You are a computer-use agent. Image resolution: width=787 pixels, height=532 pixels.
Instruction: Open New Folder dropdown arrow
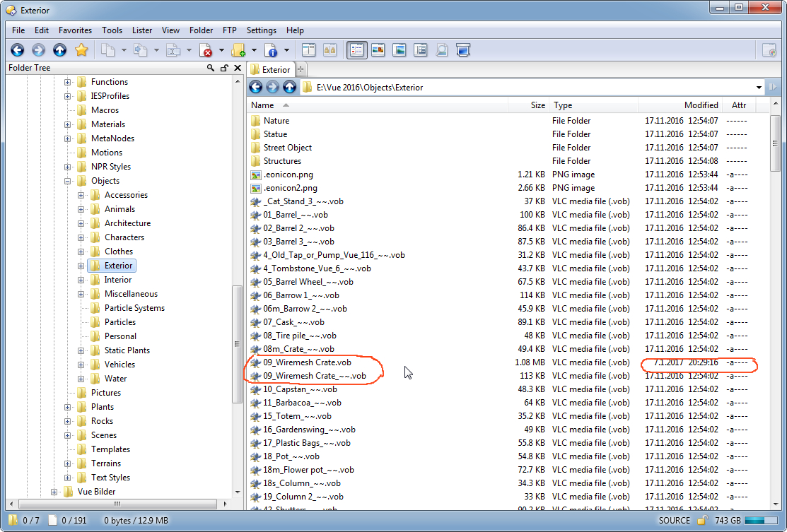pyautogui.click(x=254, y=50)
